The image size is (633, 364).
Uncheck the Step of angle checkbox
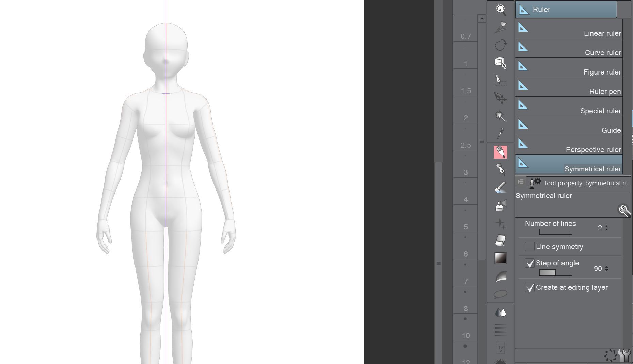point(530,263)
